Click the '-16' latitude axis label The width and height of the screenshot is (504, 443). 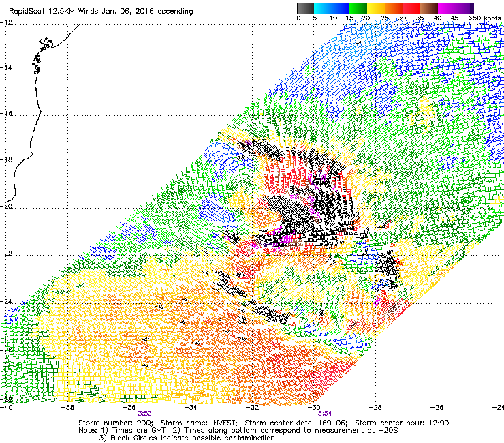click(6, 114)
